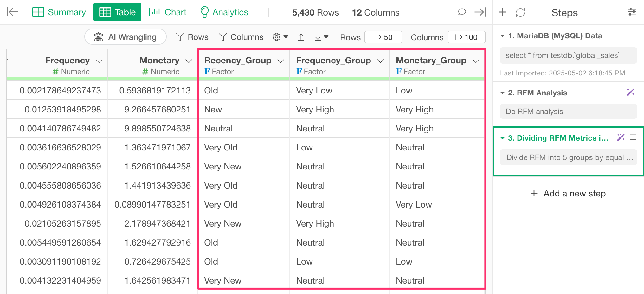Viewport: 644px width, 294px height.
Task: Open the hamburger menu on step 3
Action: 633,137
